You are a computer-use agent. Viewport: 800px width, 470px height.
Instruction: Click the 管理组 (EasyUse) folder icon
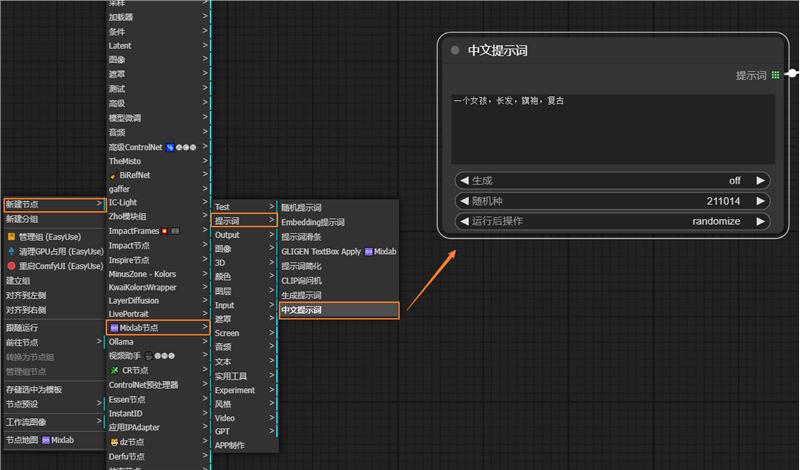coord(12,236)
